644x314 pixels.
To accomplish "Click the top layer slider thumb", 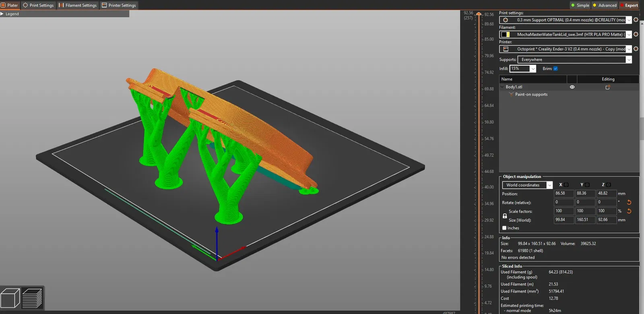I will 479,14.
